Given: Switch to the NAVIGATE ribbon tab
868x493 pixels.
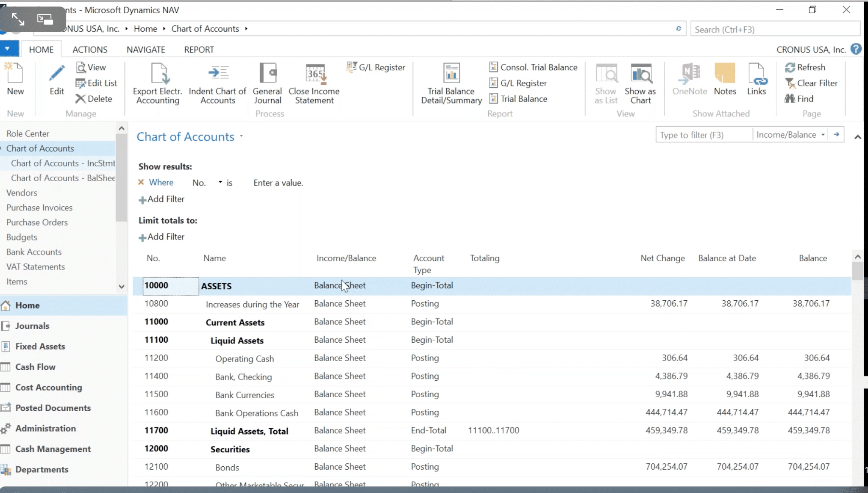Looking at the screenshot, I should click(146, 50).
